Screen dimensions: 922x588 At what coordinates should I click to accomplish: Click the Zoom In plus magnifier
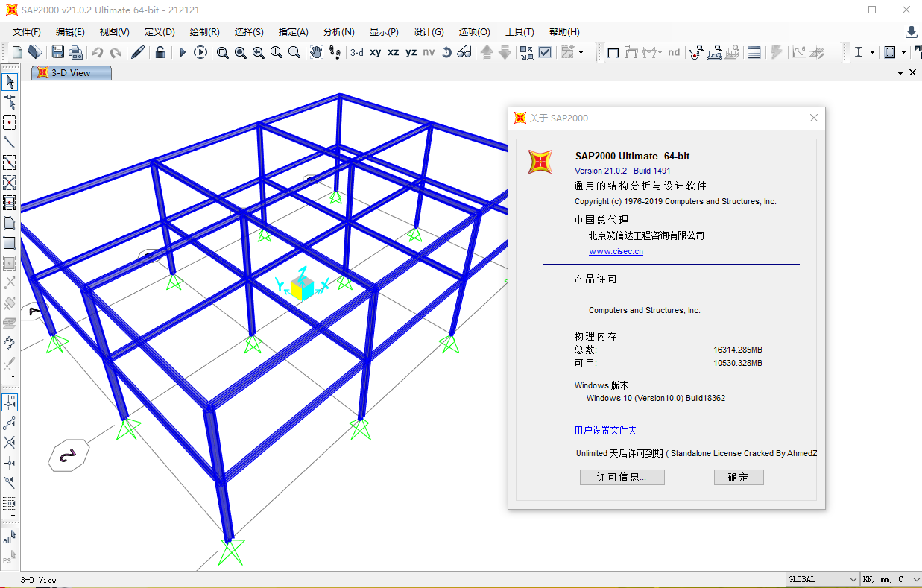(277, 52)
